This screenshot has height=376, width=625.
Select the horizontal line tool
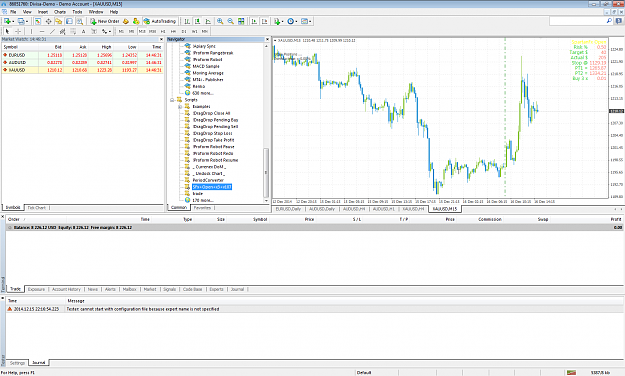tap(42, 31)
